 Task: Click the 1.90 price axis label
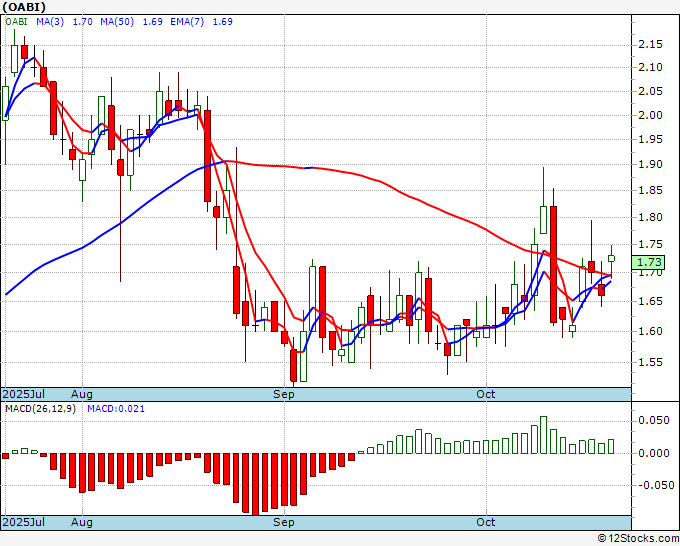[650, 164]
